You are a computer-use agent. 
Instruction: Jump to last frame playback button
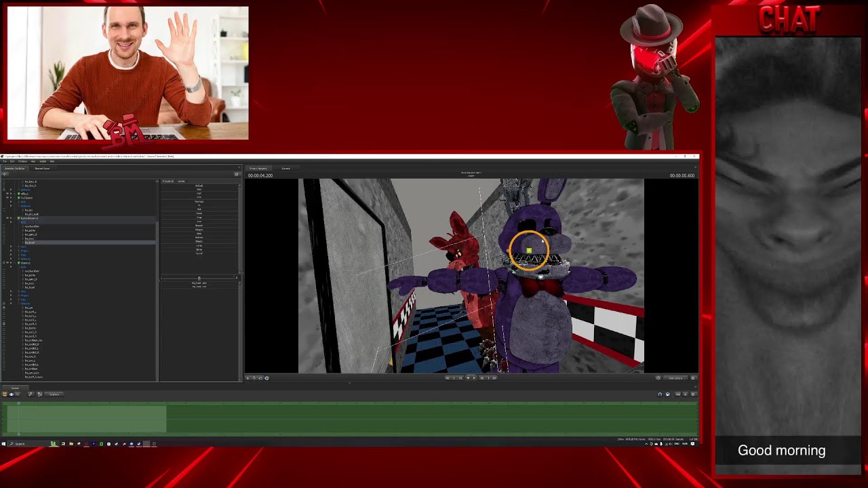pos(494,378)
